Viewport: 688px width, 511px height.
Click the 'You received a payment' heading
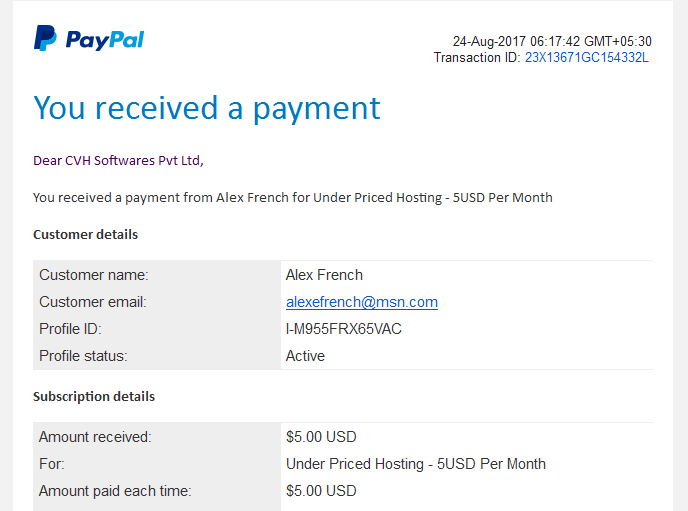point(207,109)
